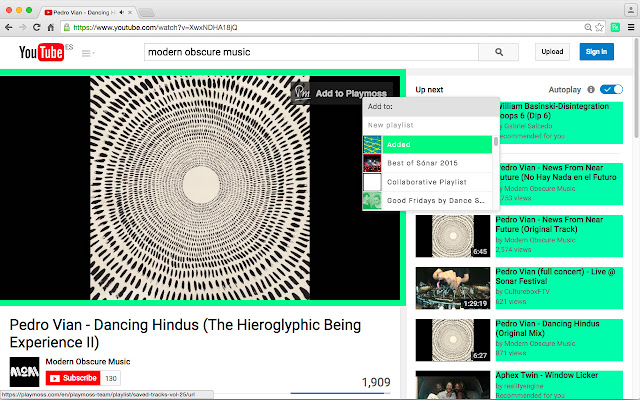Open Pedro Vian full concert Live title

(556, 276)
